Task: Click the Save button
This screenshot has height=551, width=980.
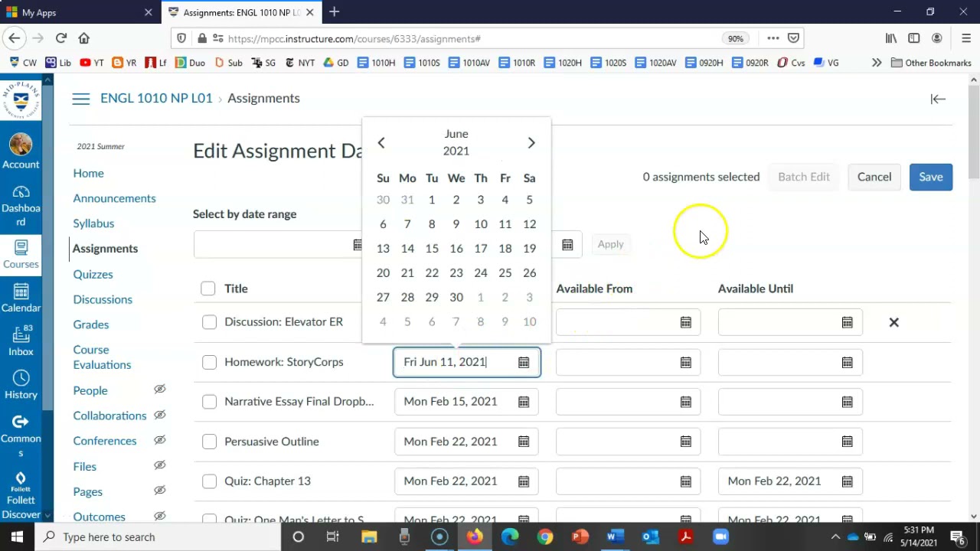Action: tap(931, 177)
